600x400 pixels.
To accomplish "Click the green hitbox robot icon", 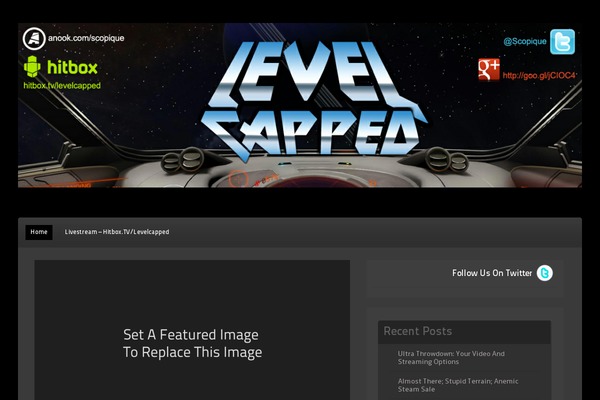I will [32, 67].
